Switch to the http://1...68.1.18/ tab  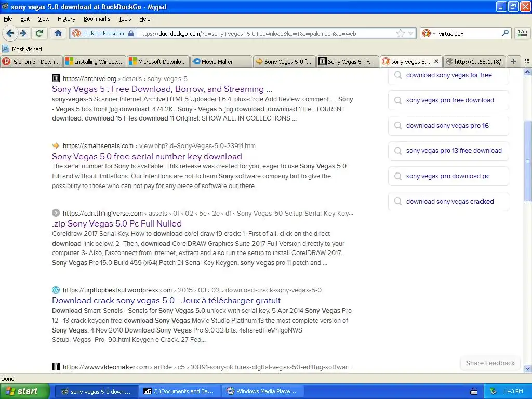(474, 61)
